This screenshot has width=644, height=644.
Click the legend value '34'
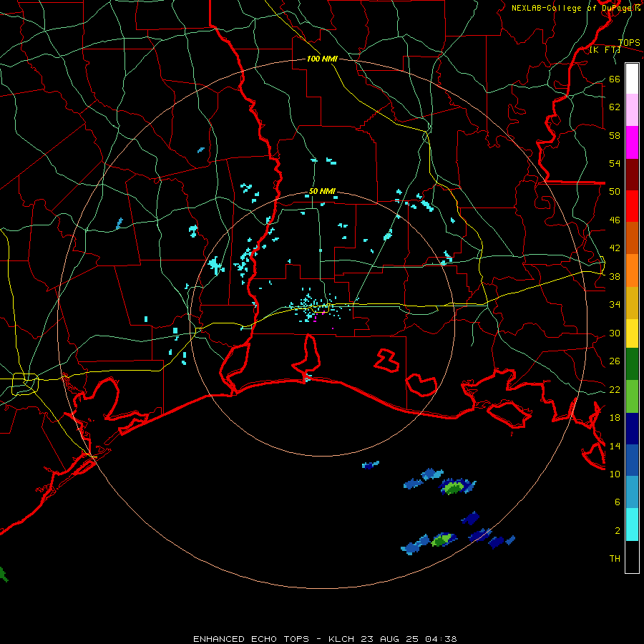[x=615, y=305]
